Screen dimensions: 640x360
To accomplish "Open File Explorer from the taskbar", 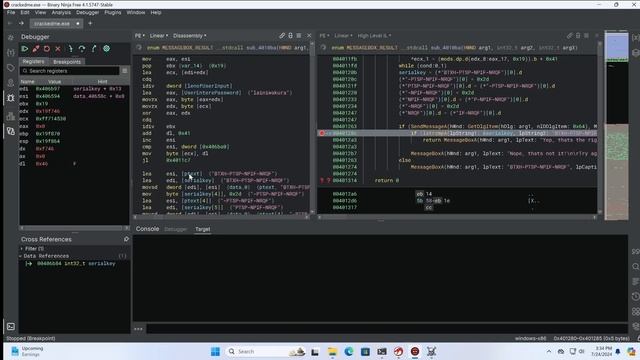I will pos(332,351).
